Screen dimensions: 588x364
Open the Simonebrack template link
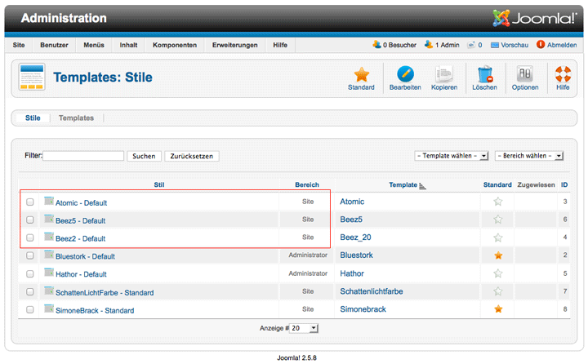click(363, 309)
